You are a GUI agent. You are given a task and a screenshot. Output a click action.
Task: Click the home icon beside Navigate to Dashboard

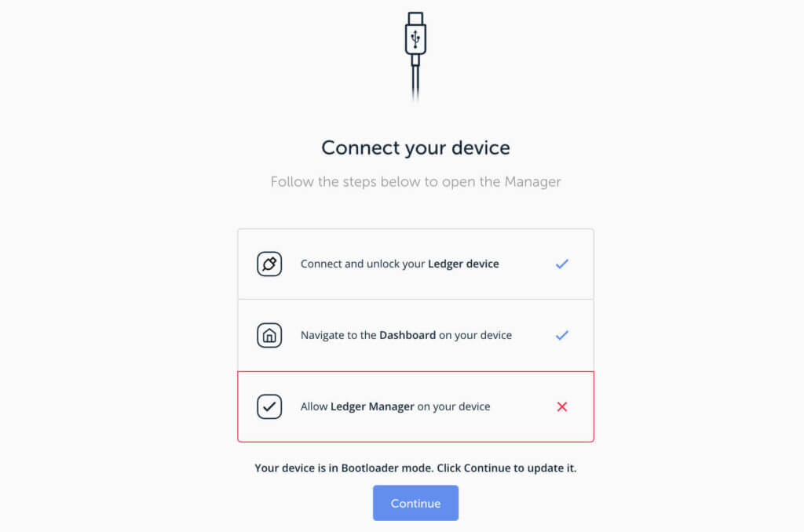[269, 335]
